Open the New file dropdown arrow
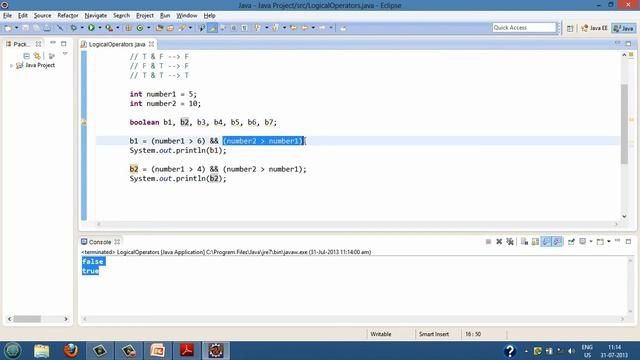The image size is (640, 360). 17,28
